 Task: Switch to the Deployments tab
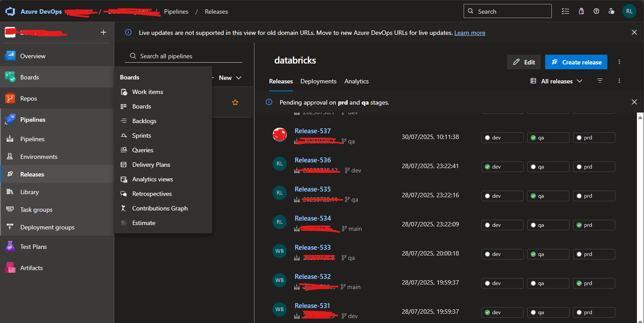click(x=318, y=81)
